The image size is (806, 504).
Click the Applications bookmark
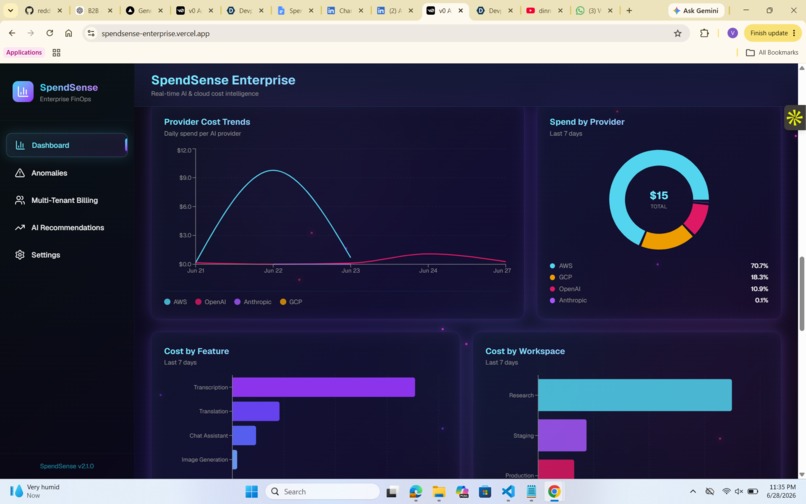24,52
